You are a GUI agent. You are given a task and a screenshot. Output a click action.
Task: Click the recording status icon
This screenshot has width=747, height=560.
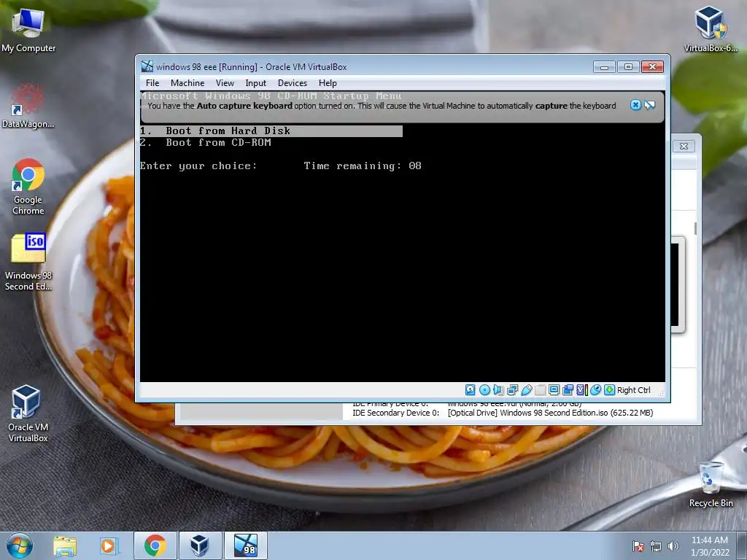pyautogui.click(x=568, y=390)
